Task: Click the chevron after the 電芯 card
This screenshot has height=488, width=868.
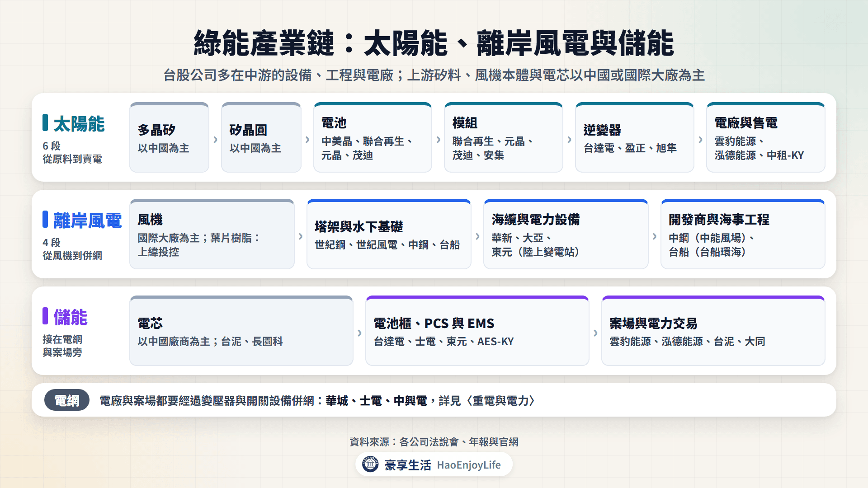Action: [359, 333]
